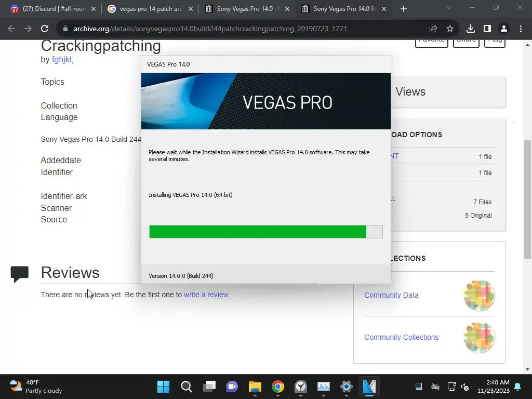Open the clock showing 2:40 AM

click(x=494, y=387)
